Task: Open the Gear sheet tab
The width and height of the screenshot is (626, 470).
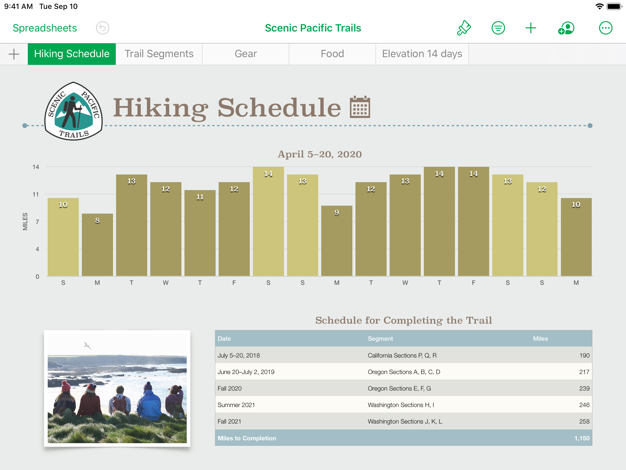Action: (x=245, y=54)
